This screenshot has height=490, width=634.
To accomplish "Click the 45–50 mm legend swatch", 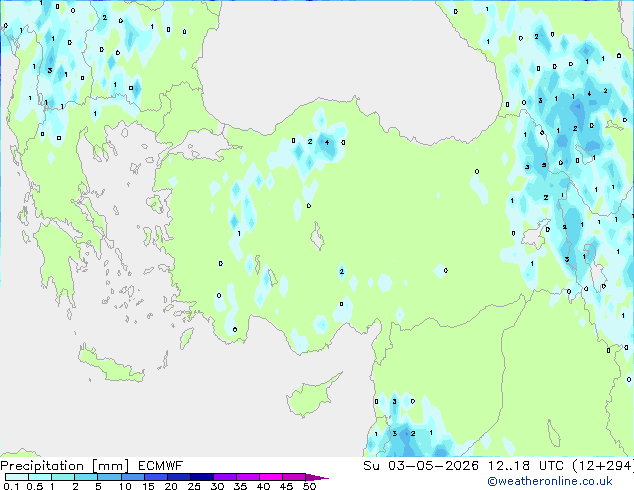I will pos(294,477).
